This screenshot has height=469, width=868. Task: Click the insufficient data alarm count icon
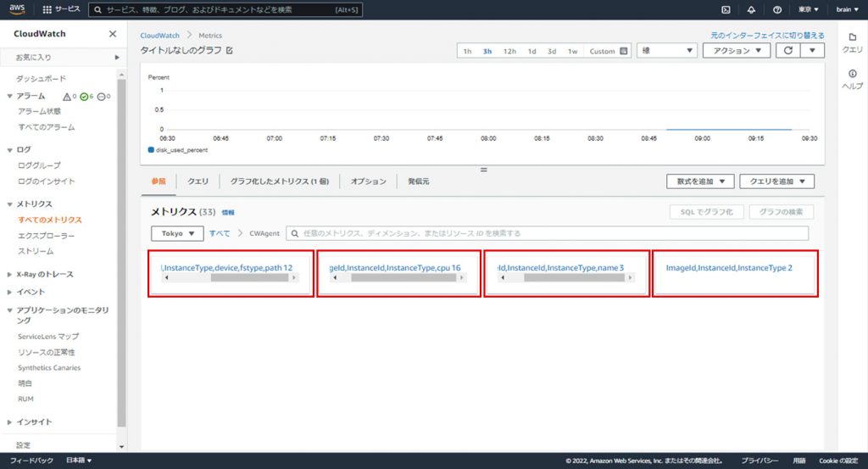pos(103,97)
